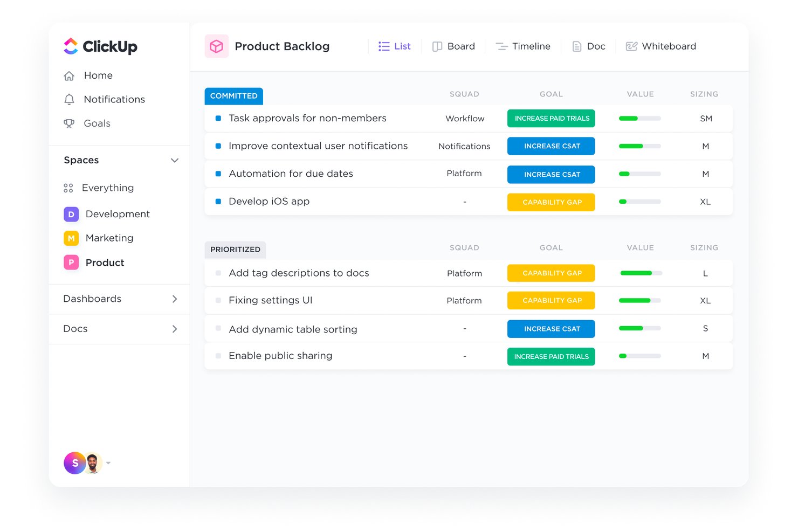The image size is (798, 532).
Task: Click INCREASE PAID TRIALS tag on Task approvals
Action: (551, 119)
